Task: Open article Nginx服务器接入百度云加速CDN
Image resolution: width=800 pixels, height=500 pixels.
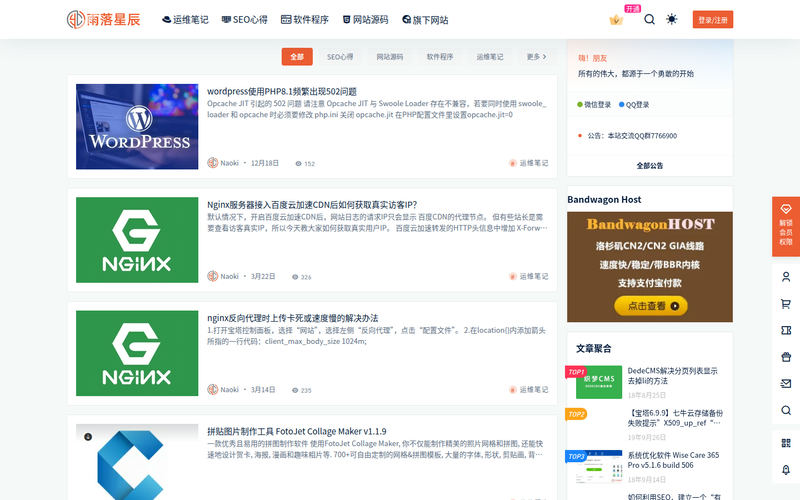Action: pos(312,205)
